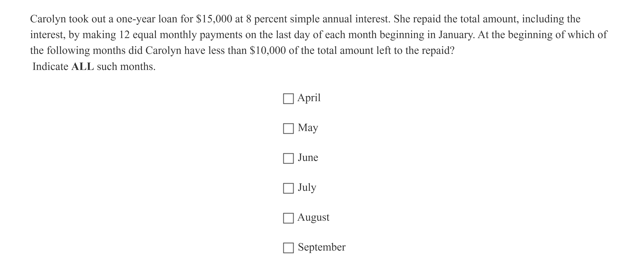
Task: Click the September option label
Action: coord(322,247)
